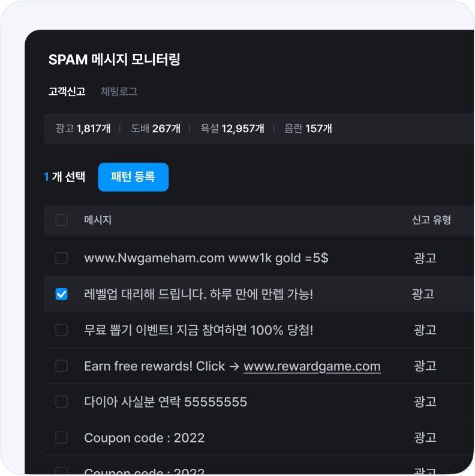Click the 패턴 등록 button
Screen dimensions: 475x476
[133, 177]
